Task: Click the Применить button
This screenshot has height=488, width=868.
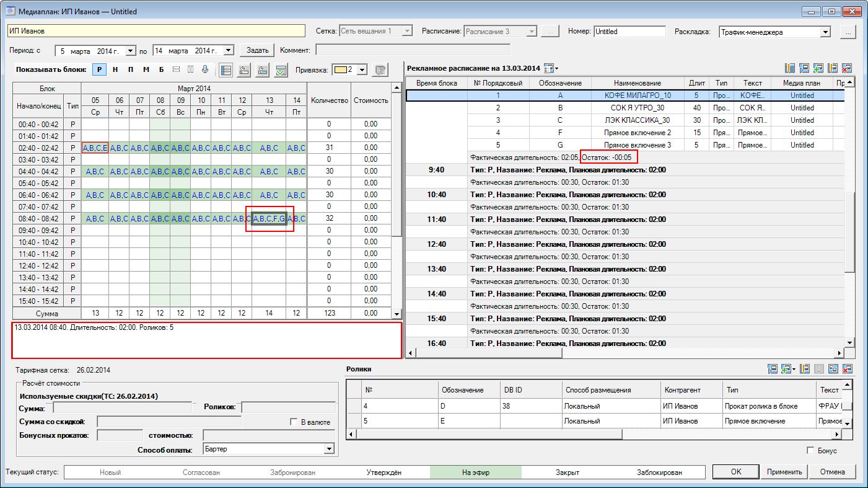Action: click(x=784, y=472)
